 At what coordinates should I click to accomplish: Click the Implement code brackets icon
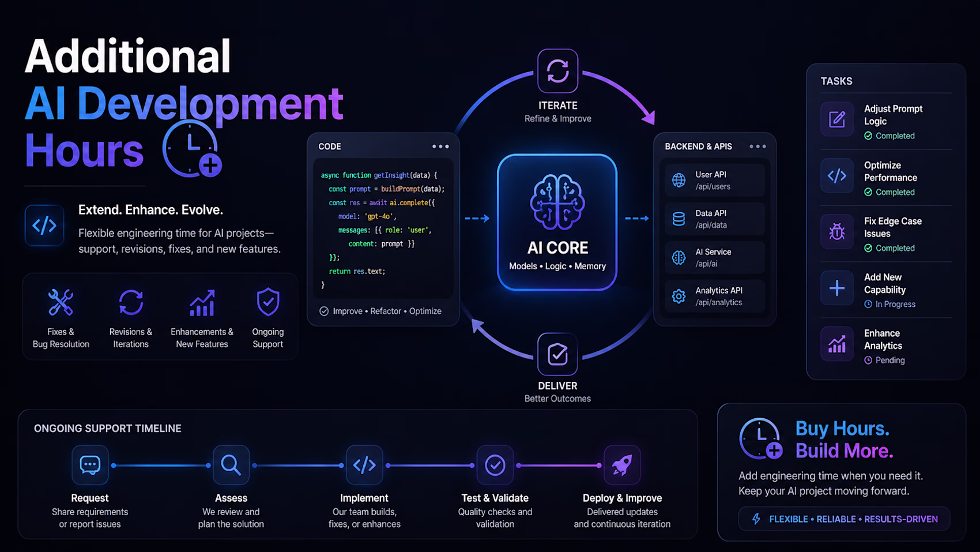pyautogui.click(x=364, y=465)
